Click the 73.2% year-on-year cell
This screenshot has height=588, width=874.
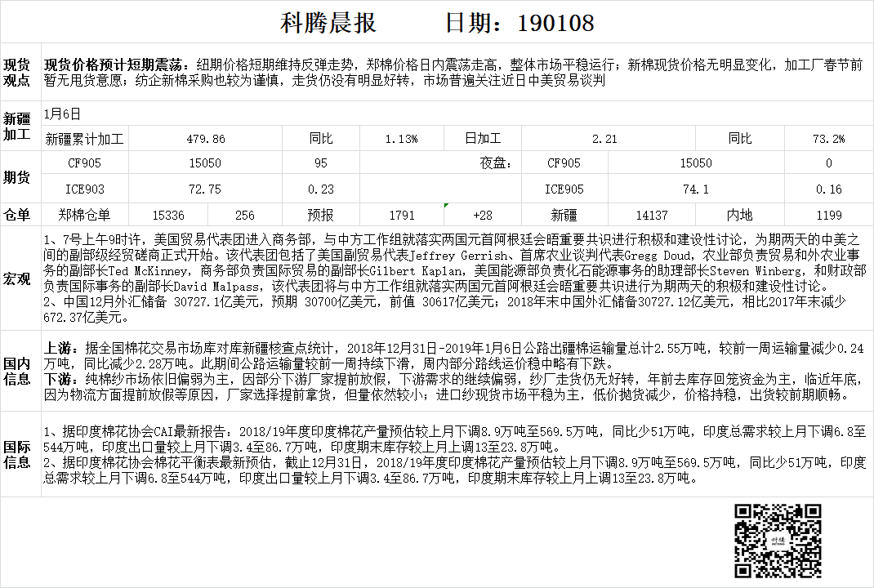tap(828, 139)
